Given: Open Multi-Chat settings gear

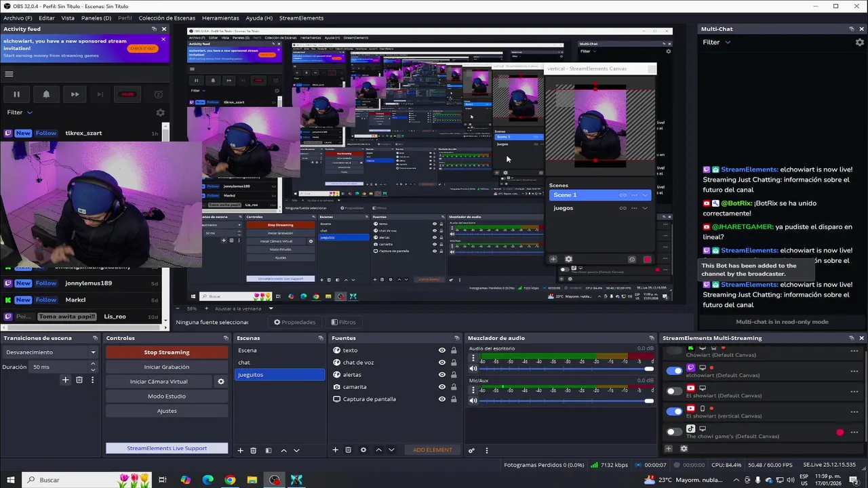Looking at the screenshot, I should 860,42.
